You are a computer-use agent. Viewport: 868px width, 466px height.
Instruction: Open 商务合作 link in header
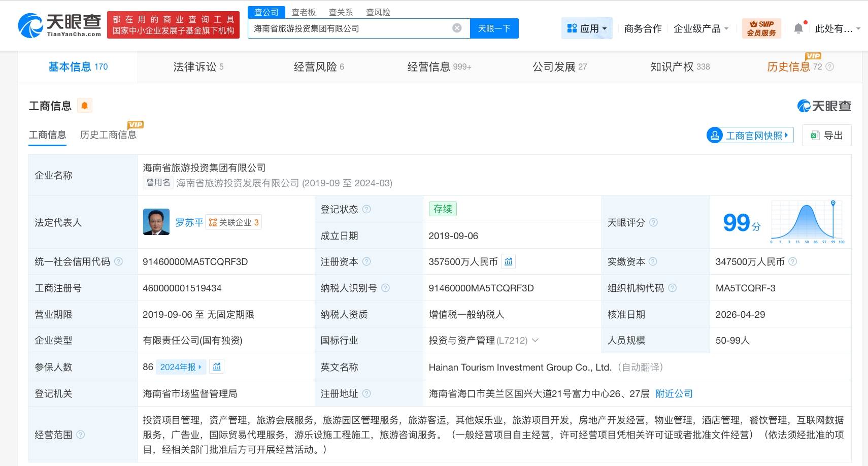point(643,29)
